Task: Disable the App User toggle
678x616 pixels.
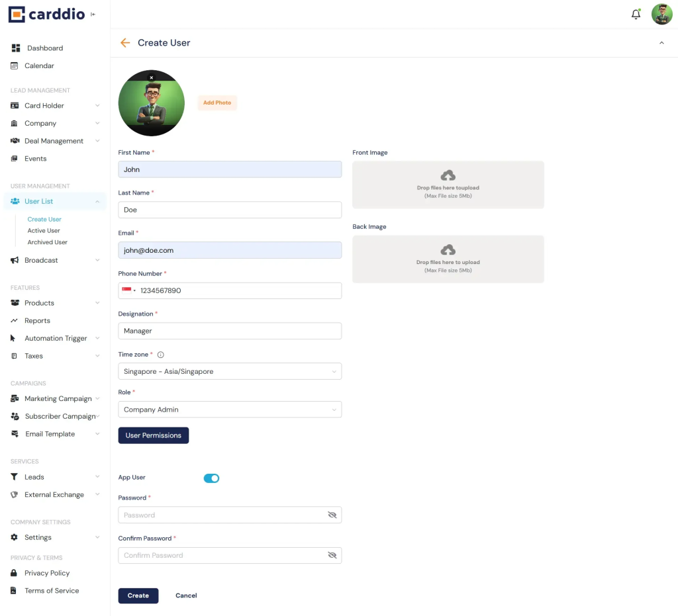Action: [x=211, y=478]
